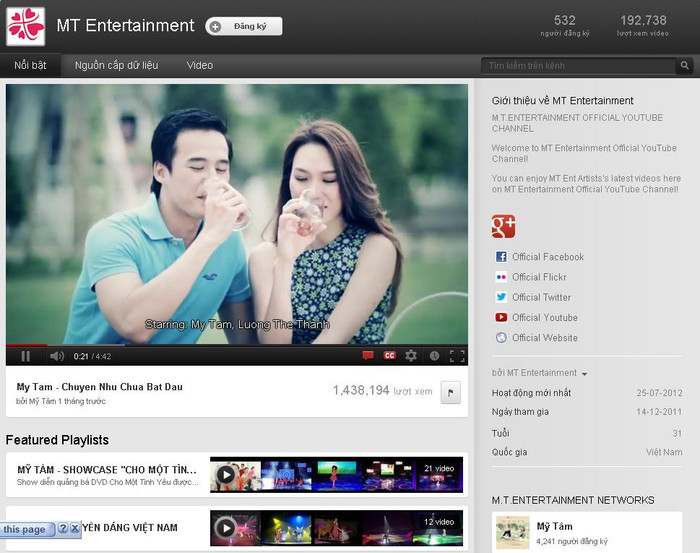
Task: Click the search magnifier icon
Action: (684, 66)
